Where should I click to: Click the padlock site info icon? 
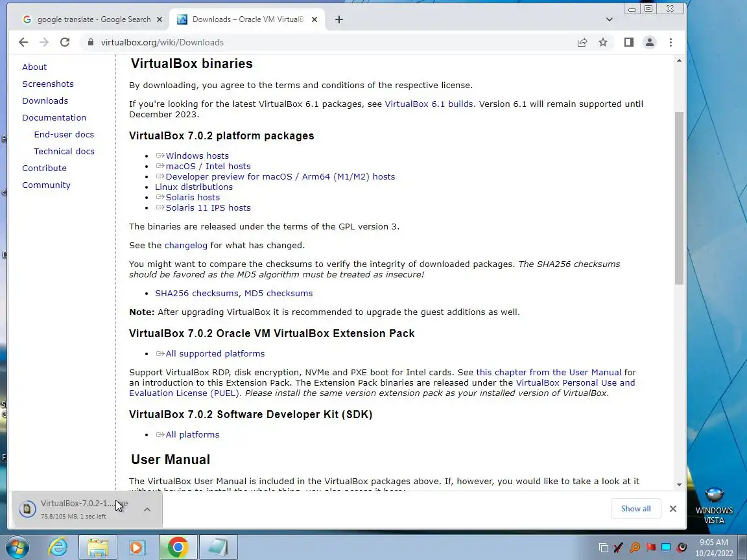coord(91,42)
